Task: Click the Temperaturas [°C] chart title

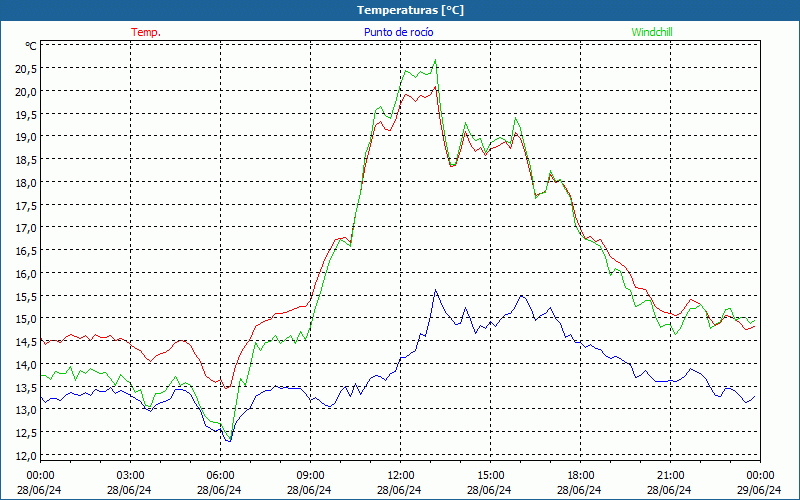Action: (x=410, y=10)
